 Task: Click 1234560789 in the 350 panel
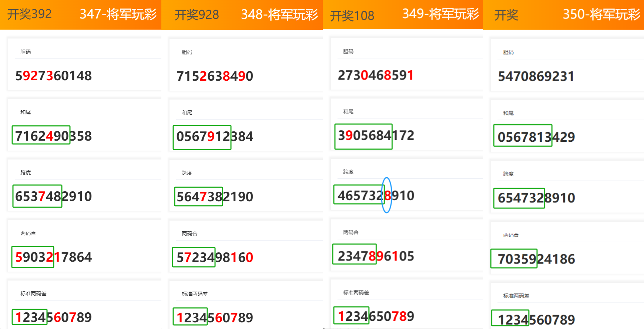(536, 320)
